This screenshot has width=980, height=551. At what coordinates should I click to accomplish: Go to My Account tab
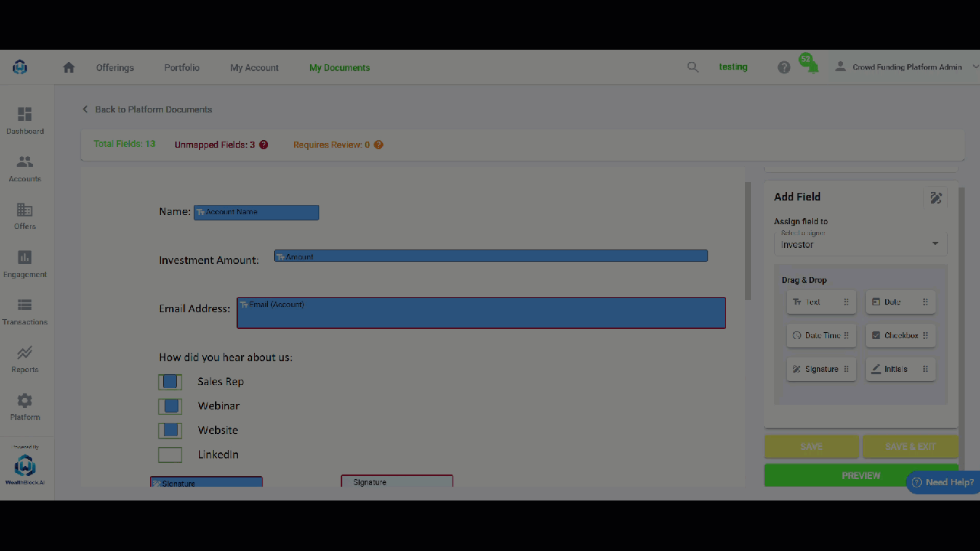tap(254, 67)
